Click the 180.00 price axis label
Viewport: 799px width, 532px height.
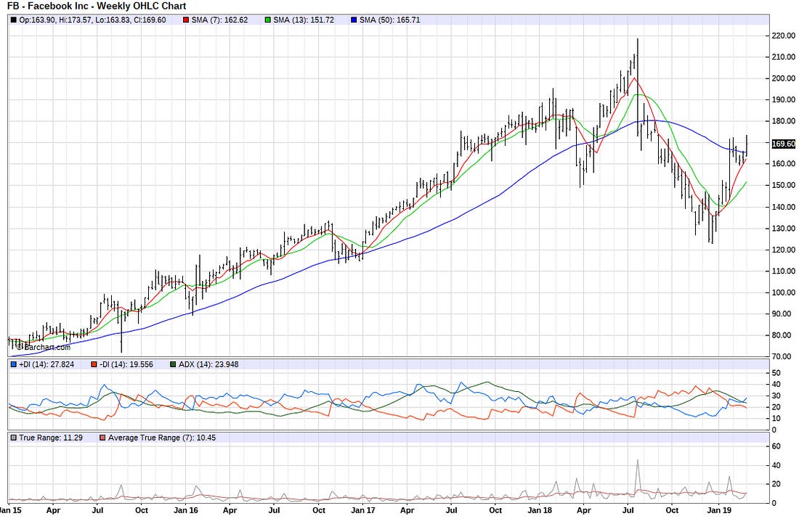click(783, 121)
